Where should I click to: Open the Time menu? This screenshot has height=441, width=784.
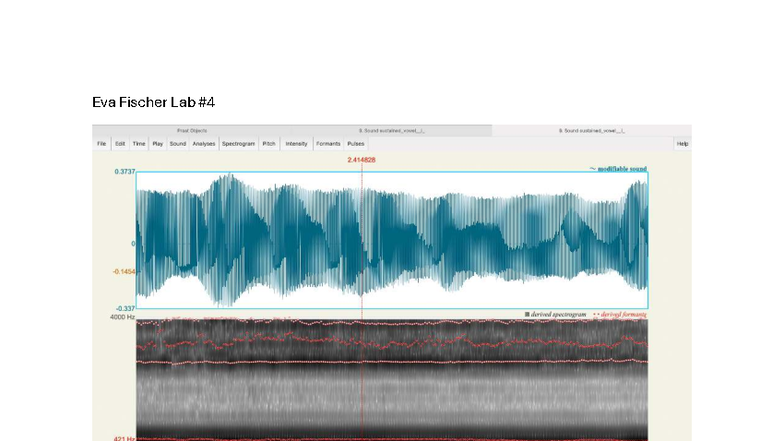(139, 144)
